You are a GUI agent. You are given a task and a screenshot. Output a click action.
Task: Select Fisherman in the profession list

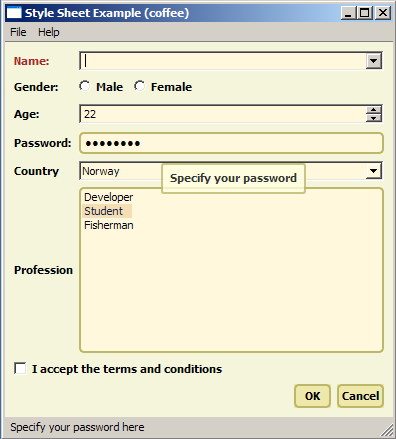coord(108,225)
